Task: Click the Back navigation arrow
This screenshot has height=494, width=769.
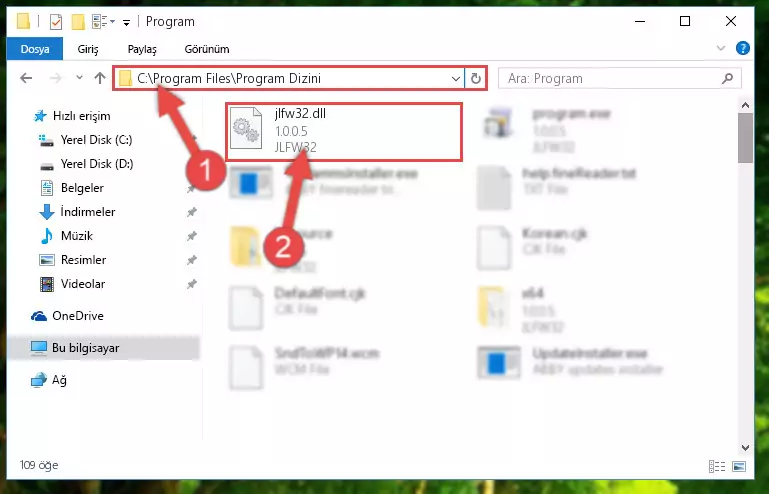Action: tap(26, 78)
